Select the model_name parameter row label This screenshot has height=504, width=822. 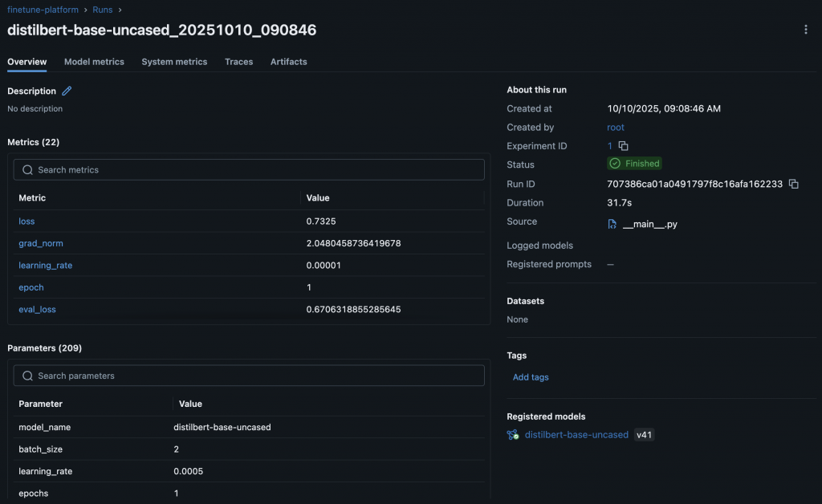click(45, 427)
